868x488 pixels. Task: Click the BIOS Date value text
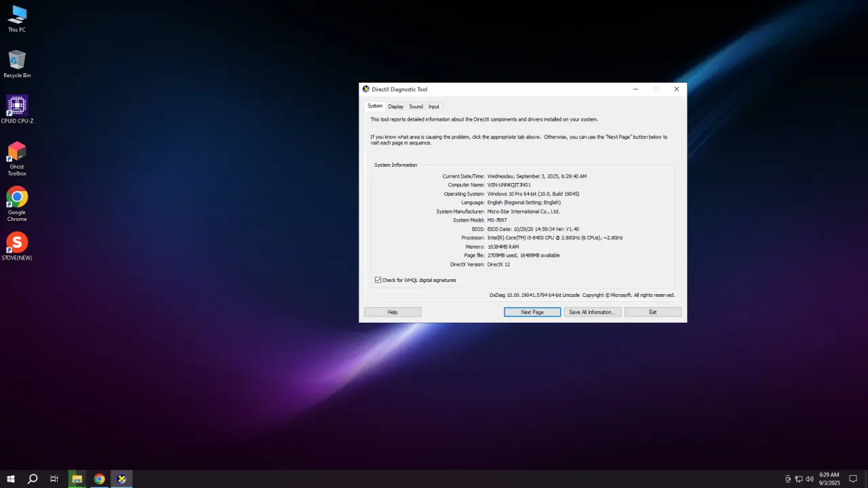click(x=533, y=229)
